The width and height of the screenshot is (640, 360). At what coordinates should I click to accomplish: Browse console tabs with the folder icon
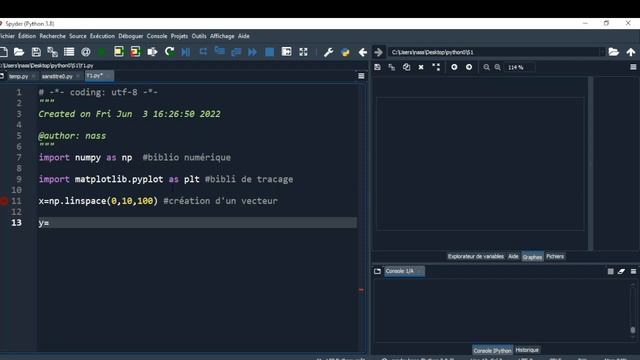378,271
